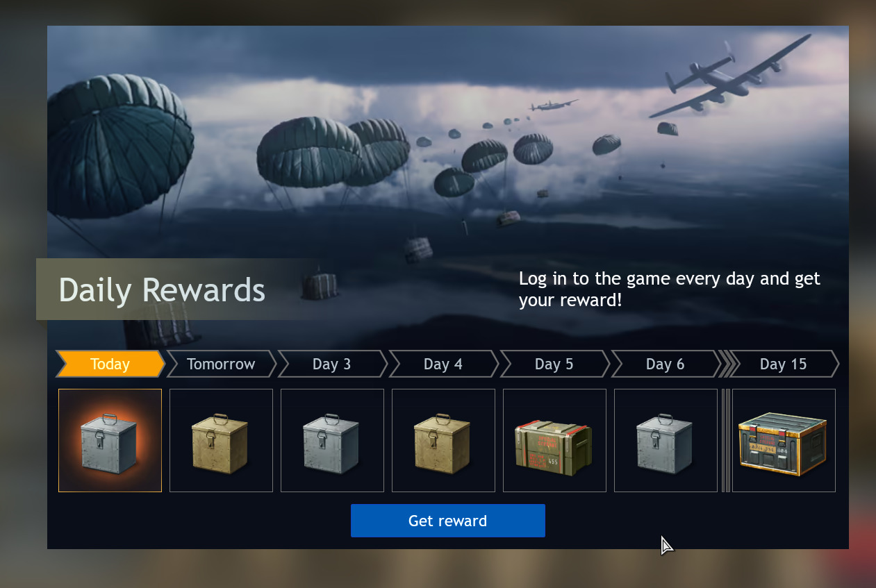Select the Day 6 silver box

(x=666, y=440)
